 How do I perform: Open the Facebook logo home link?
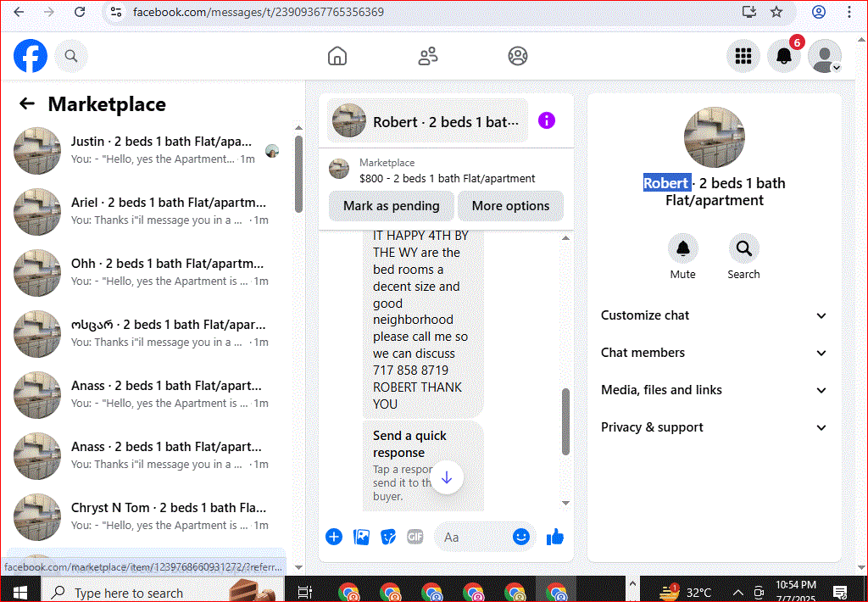31,56
